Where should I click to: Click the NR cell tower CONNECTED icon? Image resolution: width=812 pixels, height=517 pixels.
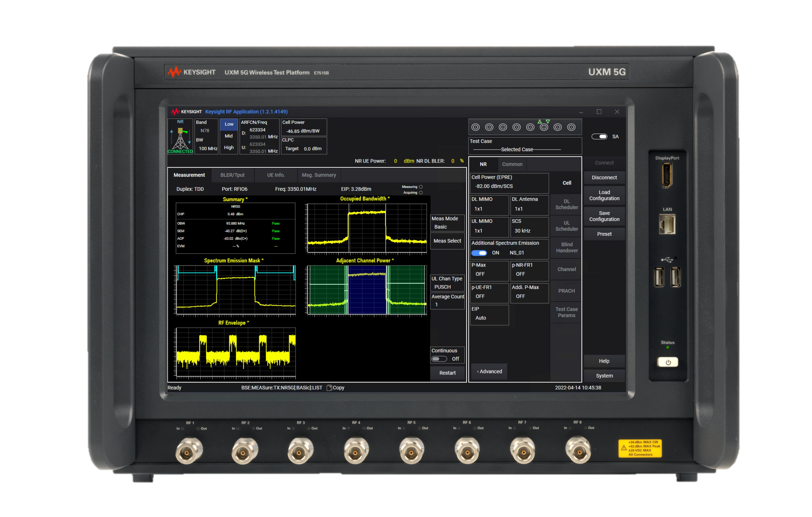[180, 136]
